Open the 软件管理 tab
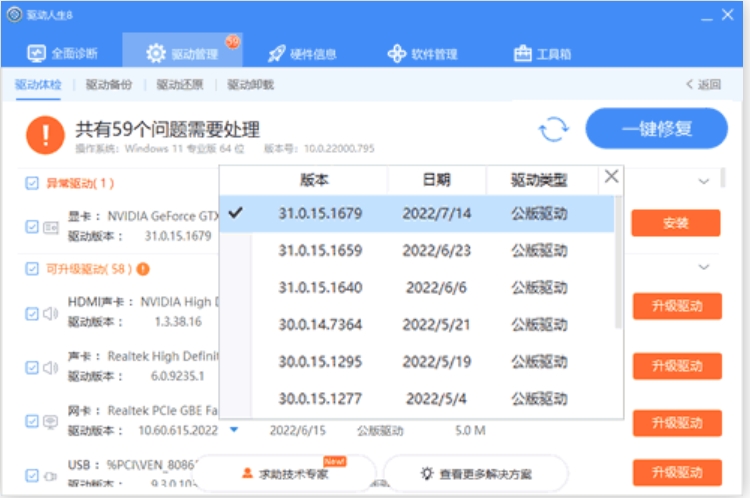 [x=422, y=54]
